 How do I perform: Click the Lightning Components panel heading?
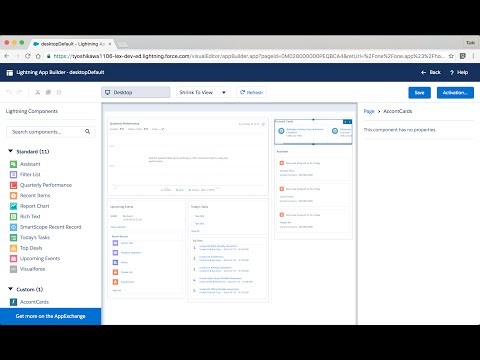[32, 111]
